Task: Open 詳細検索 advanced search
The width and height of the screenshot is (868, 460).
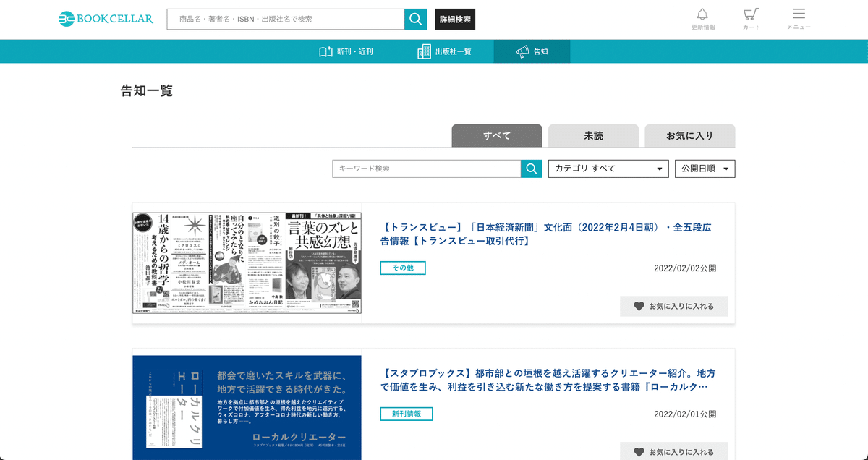Action: 454,19
